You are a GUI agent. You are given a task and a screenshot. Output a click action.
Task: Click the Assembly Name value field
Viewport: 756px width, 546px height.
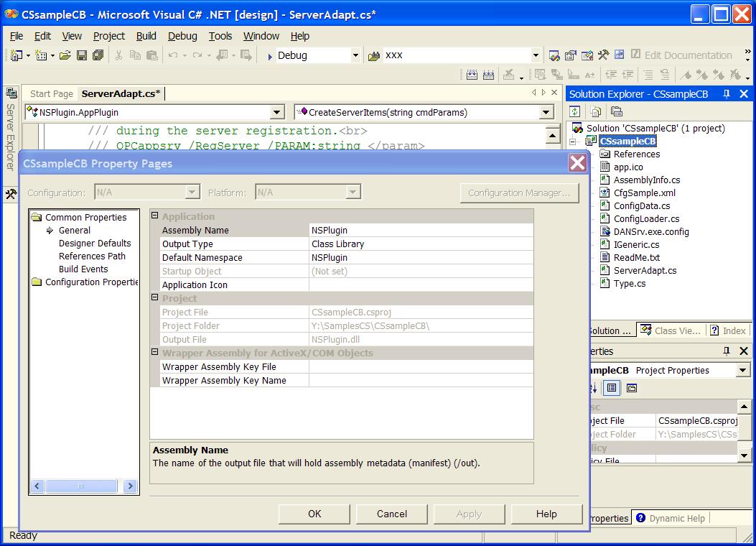(421, 230)
